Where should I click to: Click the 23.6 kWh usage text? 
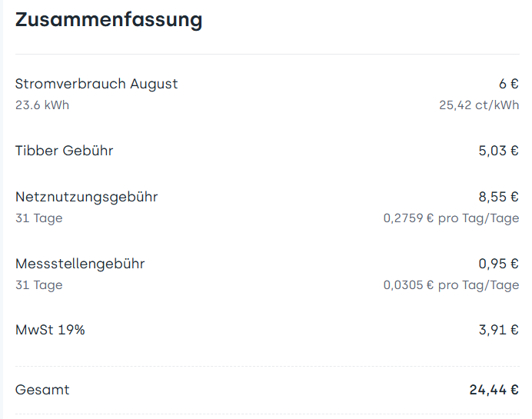coord(42,105)
